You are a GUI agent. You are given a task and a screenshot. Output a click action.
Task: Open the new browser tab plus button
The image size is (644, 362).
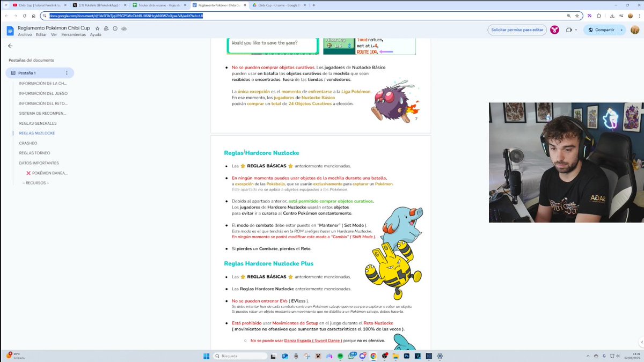tap(313, 5)
